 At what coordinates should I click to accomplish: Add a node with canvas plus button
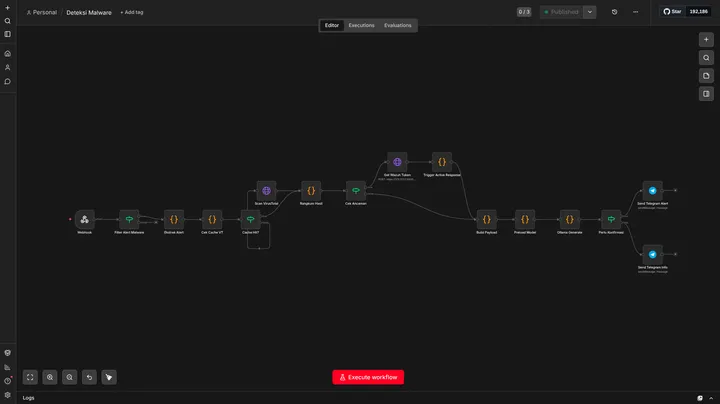[x=706, y=39]
